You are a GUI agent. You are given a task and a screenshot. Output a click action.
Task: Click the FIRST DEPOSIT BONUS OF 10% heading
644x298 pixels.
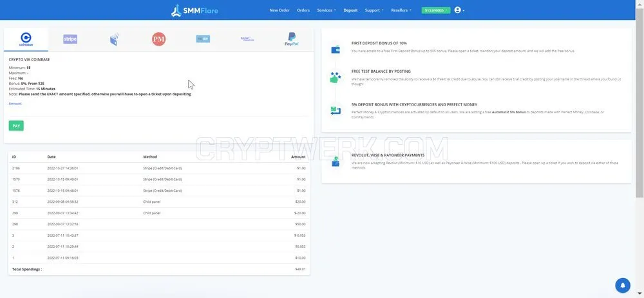point(379,43)
